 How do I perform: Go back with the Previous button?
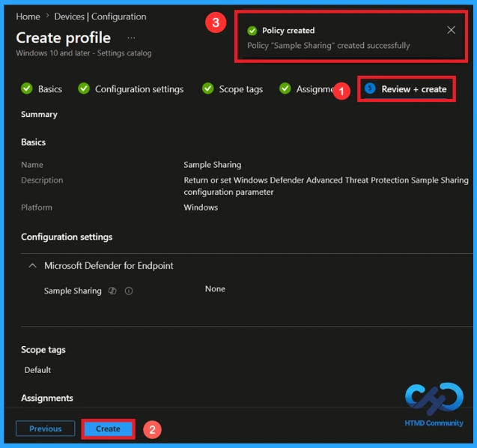pos(46,429)
